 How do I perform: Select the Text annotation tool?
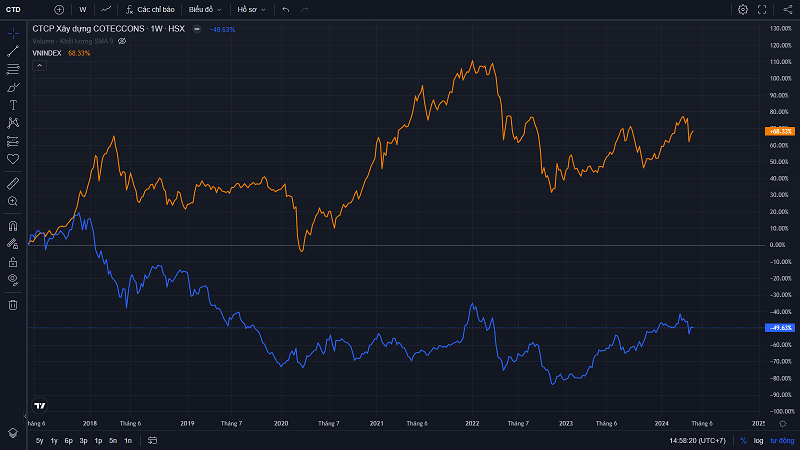[13, 104]
